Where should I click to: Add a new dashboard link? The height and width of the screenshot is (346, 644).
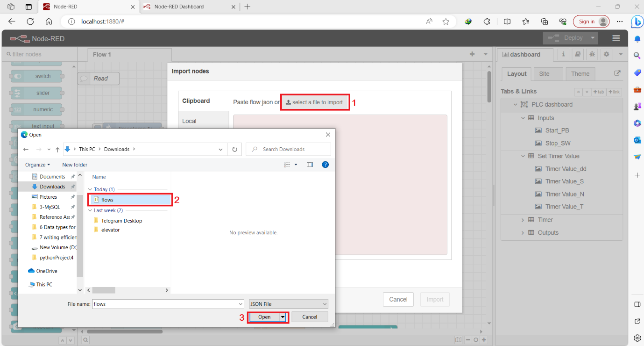coord(614,92)
